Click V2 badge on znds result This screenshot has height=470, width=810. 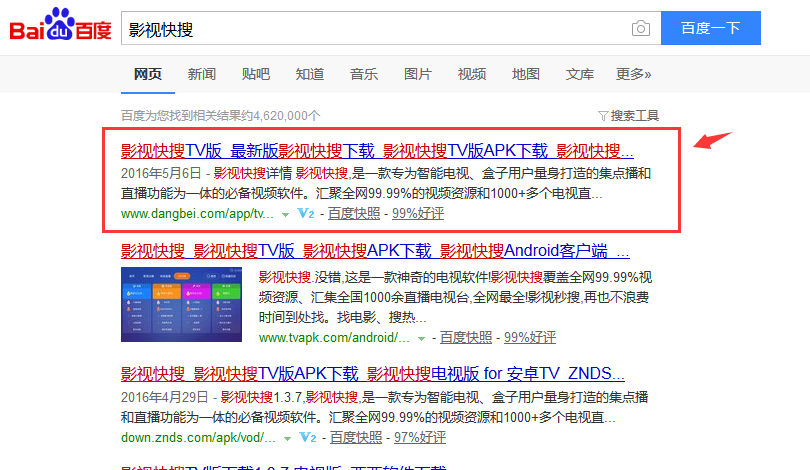[x=308, y=437]
